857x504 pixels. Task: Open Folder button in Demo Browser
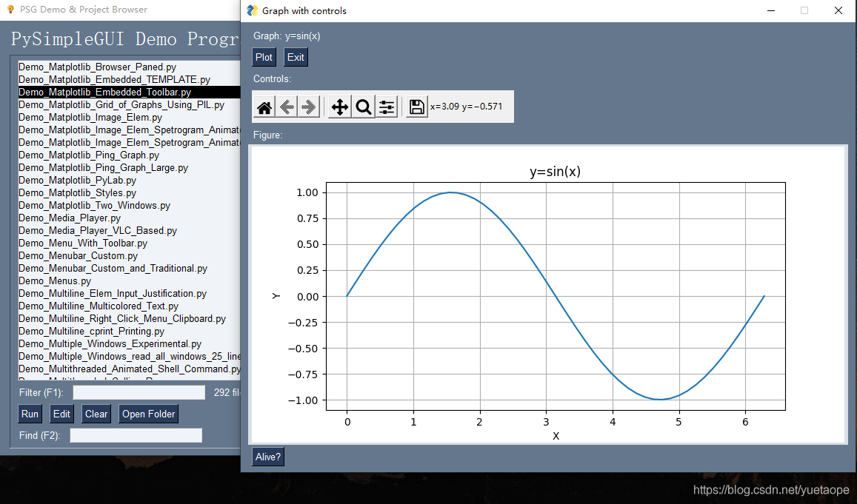(149, 414)
